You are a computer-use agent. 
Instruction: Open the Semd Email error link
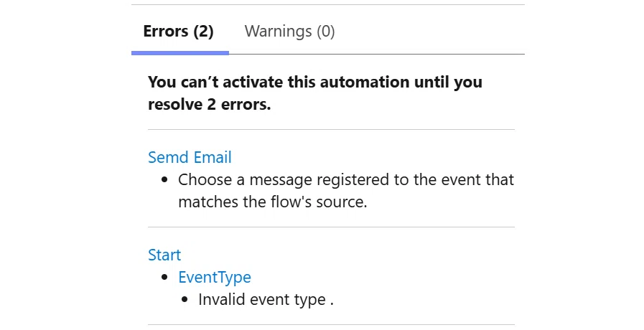point(190,157)
